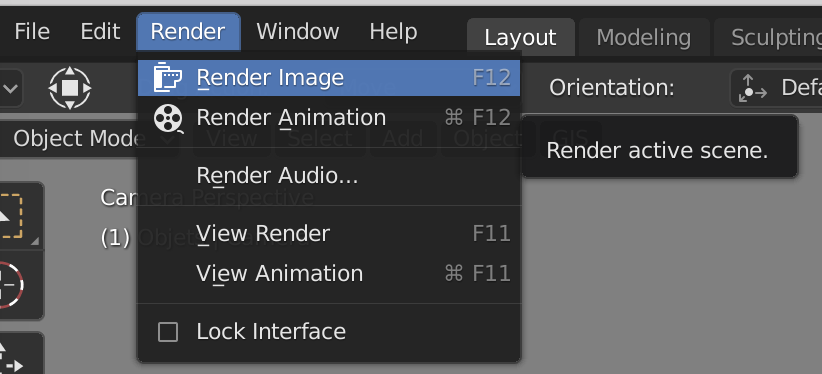
Task: Click the Render Animation reel icon
Action: pyautogui.click(x=168, y=118)
